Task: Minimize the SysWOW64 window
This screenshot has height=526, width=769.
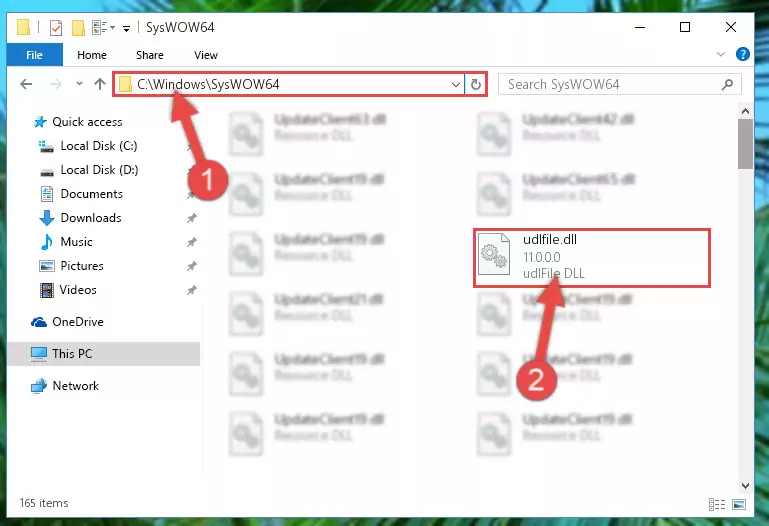Action: [640, 27]
